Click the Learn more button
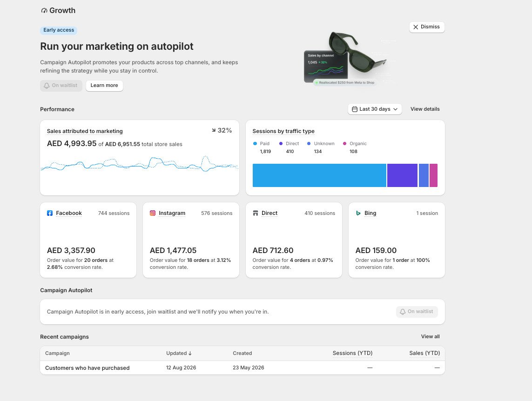The height and width of the screenshot is (401, 532). click(104, 86)
